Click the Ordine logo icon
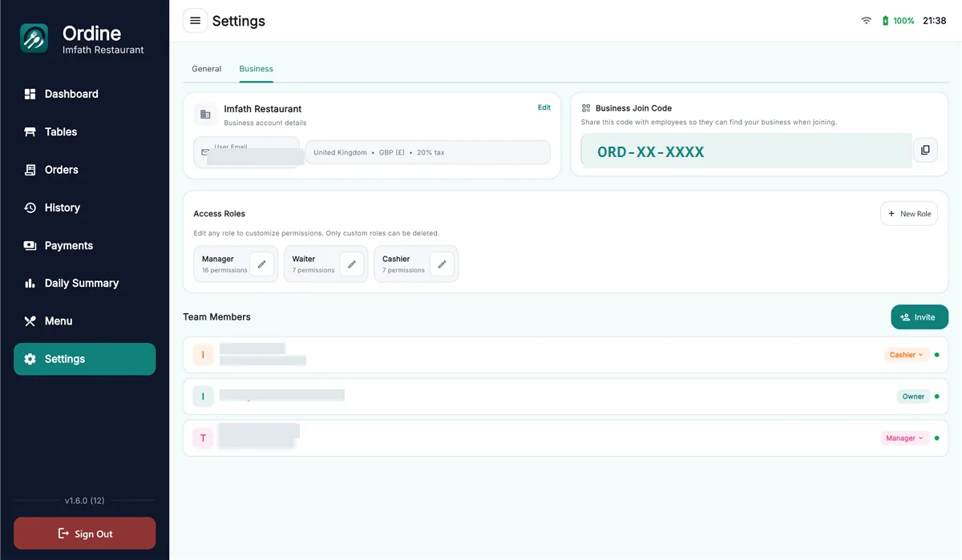962x560 pixels. click(x=34, y=38)
